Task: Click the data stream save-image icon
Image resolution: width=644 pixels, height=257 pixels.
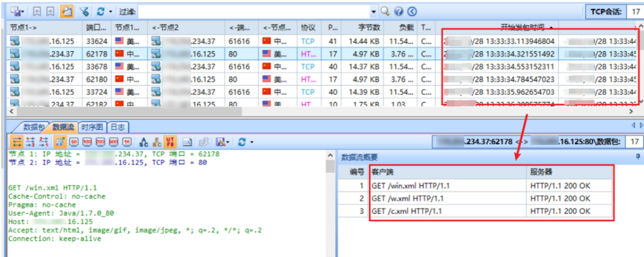Action: tap(221, 142)
